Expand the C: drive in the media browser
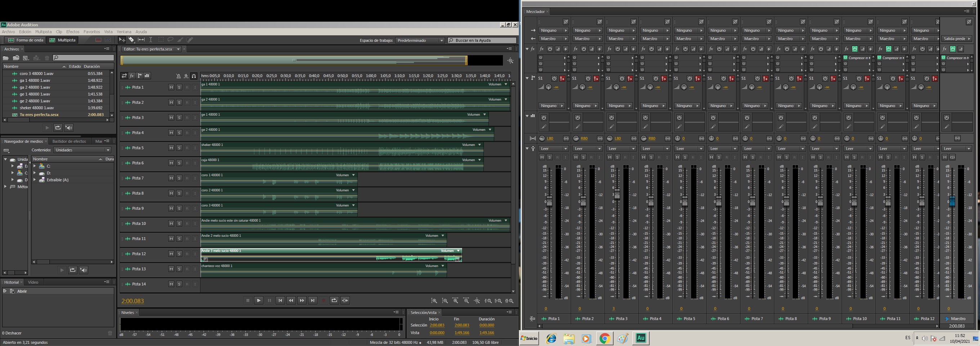This screenshot has height=346, width=980. click(x=35, y=166)
